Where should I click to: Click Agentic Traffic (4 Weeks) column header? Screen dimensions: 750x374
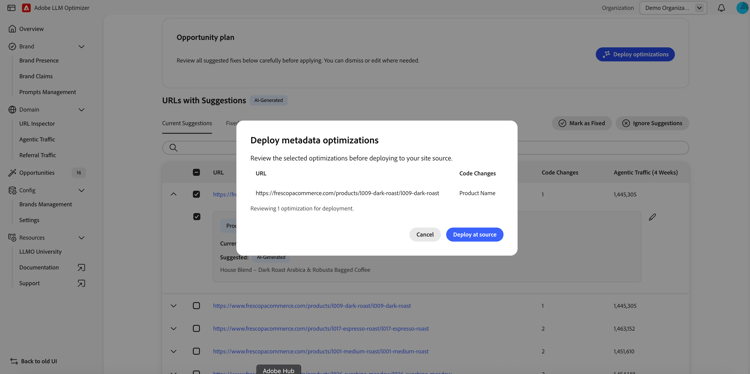[645, 173]
